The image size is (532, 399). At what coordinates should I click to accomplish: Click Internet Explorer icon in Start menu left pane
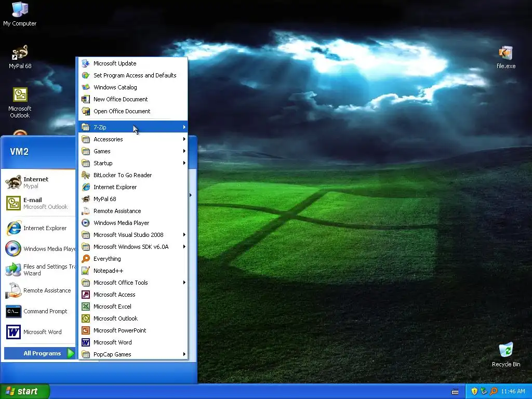[x=13, y=228]
